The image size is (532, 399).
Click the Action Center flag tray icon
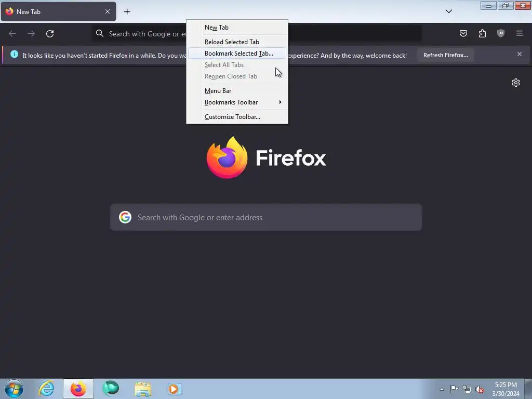[454, 389]
